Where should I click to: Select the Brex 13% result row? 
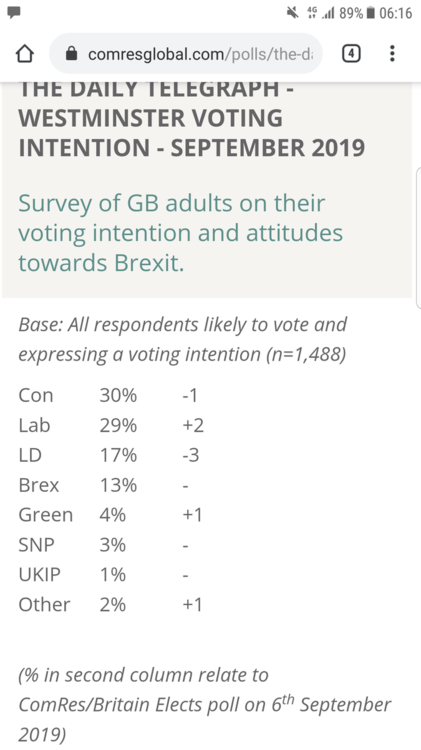(x=104, y=485)
